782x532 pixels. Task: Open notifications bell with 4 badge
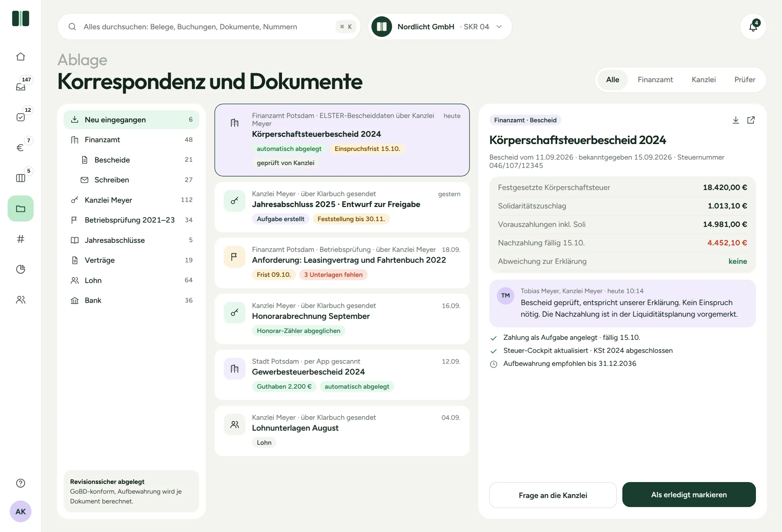click(753, 26)
